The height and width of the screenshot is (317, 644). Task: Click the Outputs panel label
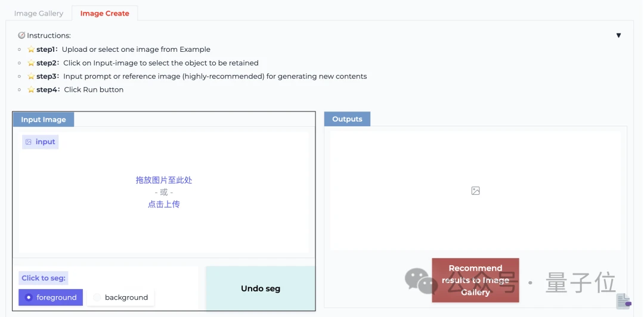(x=347, y=119)
